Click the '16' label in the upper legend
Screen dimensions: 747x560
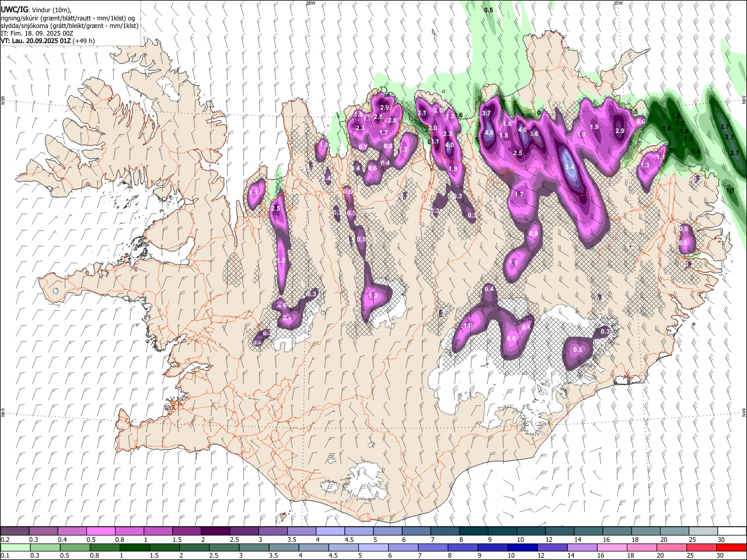point(607,540)
